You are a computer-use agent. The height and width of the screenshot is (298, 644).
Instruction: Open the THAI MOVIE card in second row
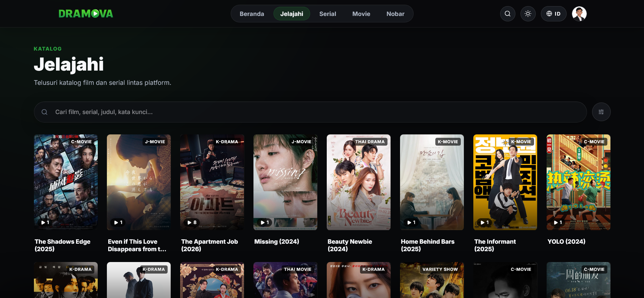[285, 280]
